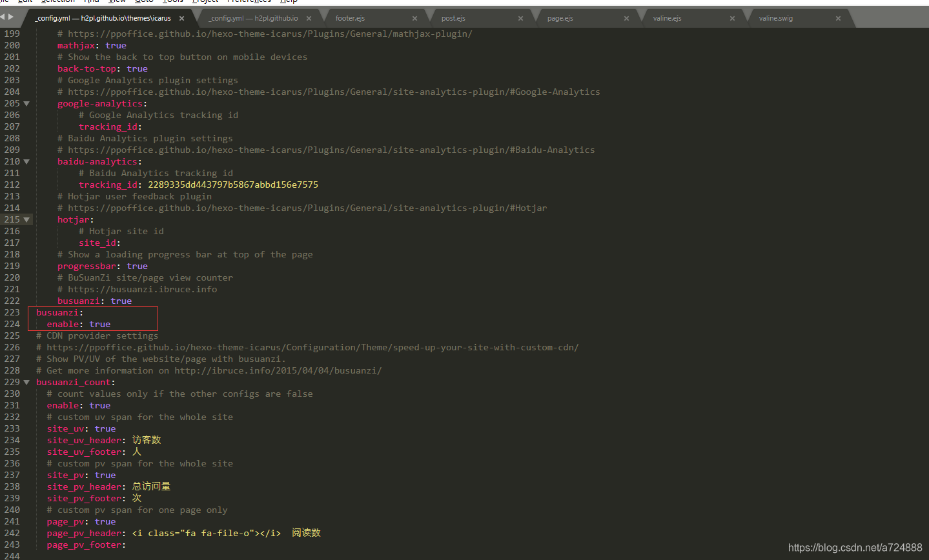Select the post.ejs tab
This screenshot has width=929, height=560.
[x=453, y=18]
